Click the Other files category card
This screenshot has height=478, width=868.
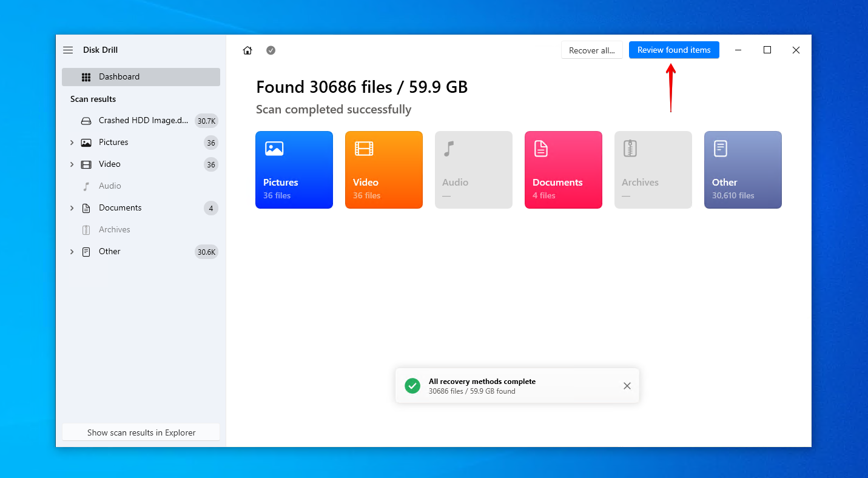tap(742, 170)
